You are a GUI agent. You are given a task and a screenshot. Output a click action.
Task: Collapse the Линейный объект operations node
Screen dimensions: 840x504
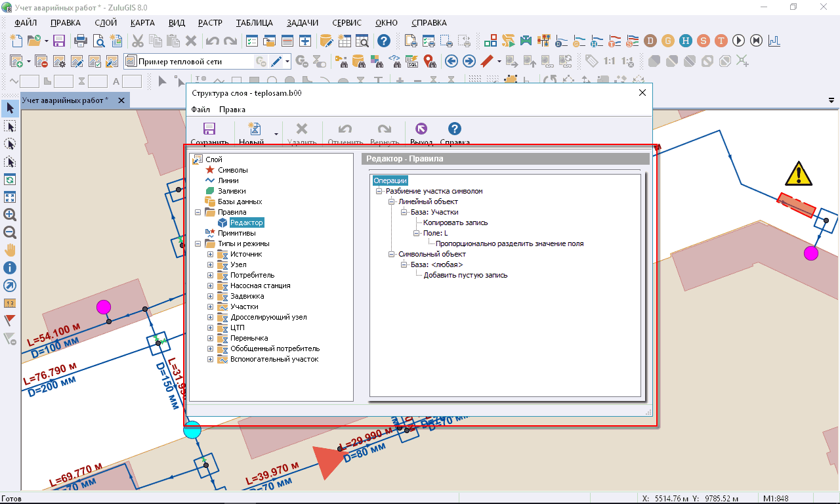[391, 201]
